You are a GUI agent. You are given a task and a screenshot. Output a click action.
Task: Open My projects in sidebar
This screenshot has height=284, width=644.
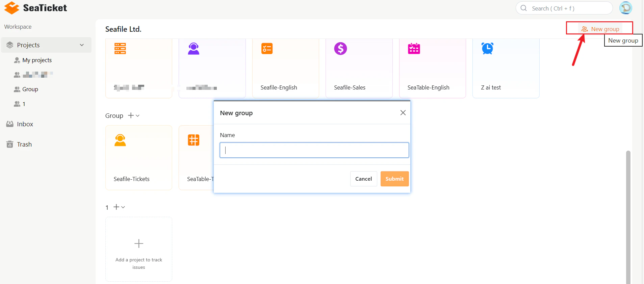(x=37, y=60)
